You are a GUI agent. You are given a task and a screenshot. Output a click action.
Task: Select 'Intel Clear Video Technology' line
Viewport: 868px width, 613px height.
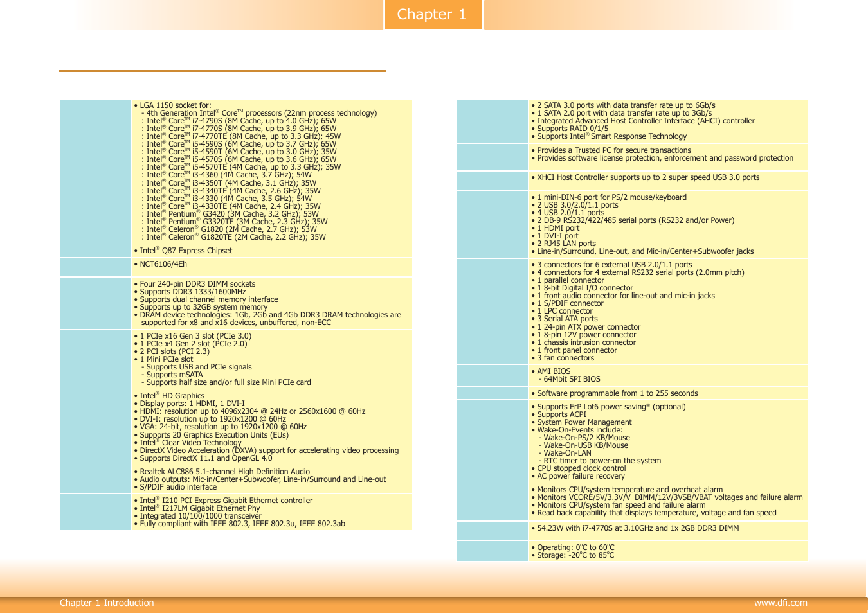click(x=188, y=443)
